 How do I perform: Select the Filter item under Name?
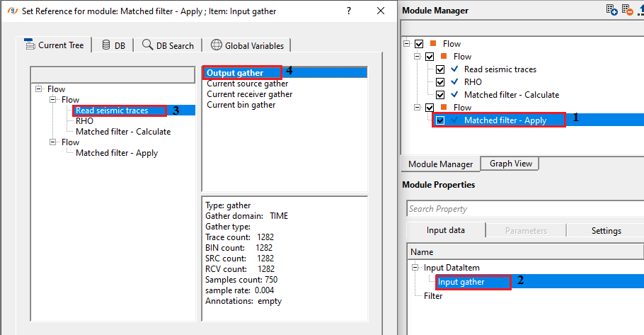433,296
